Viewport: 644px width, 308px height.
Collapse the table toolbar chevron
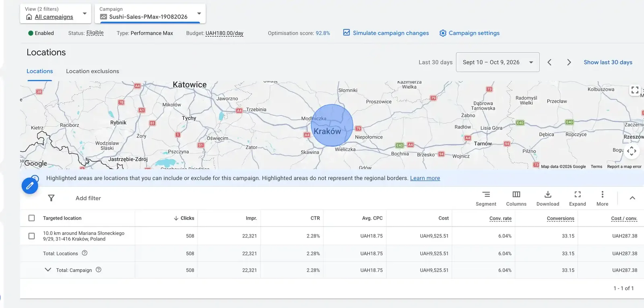(x=632, y=198)
